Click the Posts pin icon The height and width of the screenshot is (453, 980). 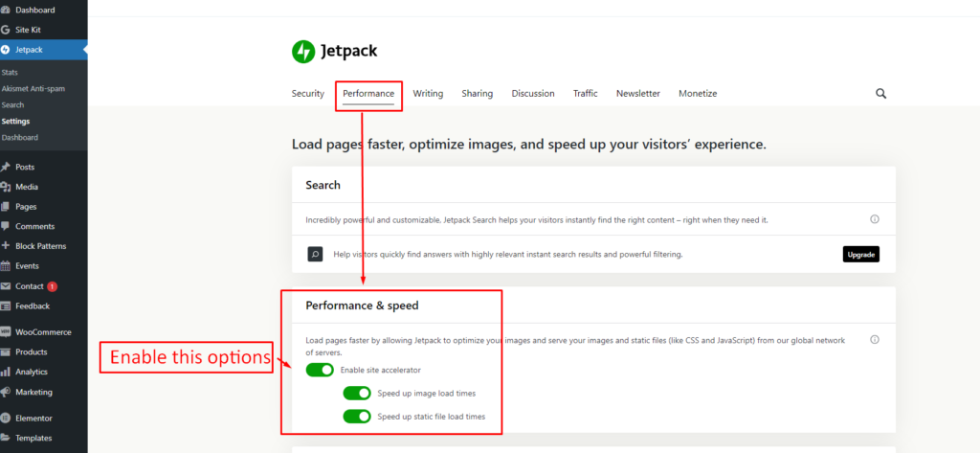[x=5, y=167]
